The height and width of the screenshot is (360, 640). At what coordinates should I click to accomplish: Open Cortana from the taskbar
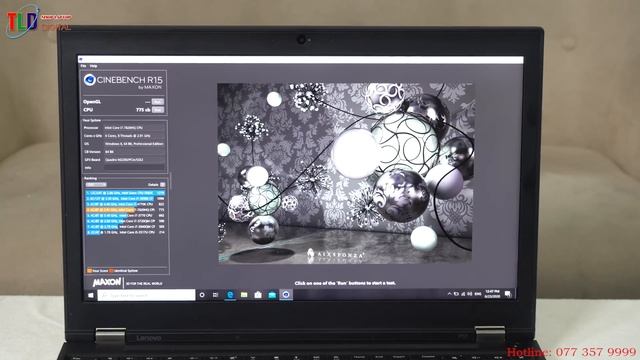(202, 295)
